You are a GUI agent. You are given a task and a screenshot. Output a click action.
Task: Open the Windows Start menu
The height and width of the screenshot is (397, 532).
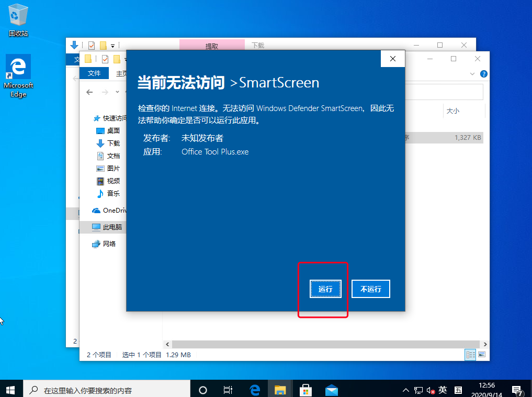pos(11,390)
